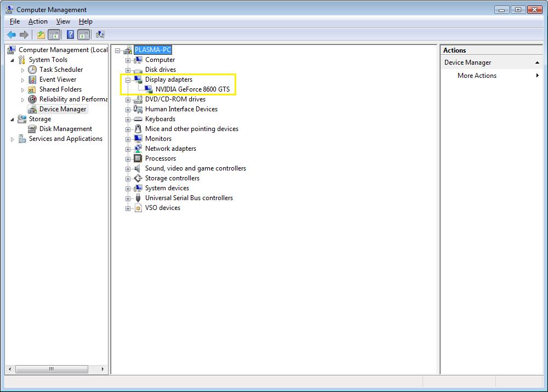Image resolution: width=548 pixels, height=392 pixels.
Task: Click the Sound controllers speaker icon
Action: click(138, 168)
